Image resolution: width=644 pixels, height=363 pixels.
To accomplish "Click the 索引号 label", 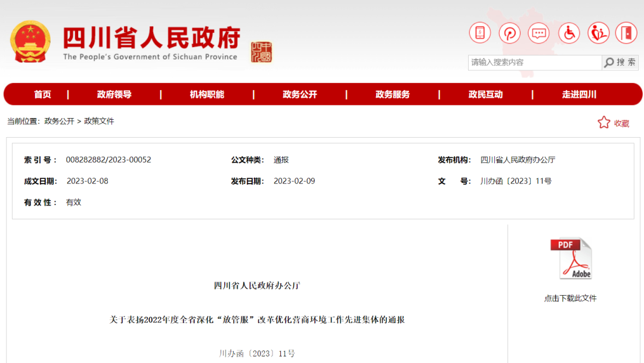I will [41, 160].
